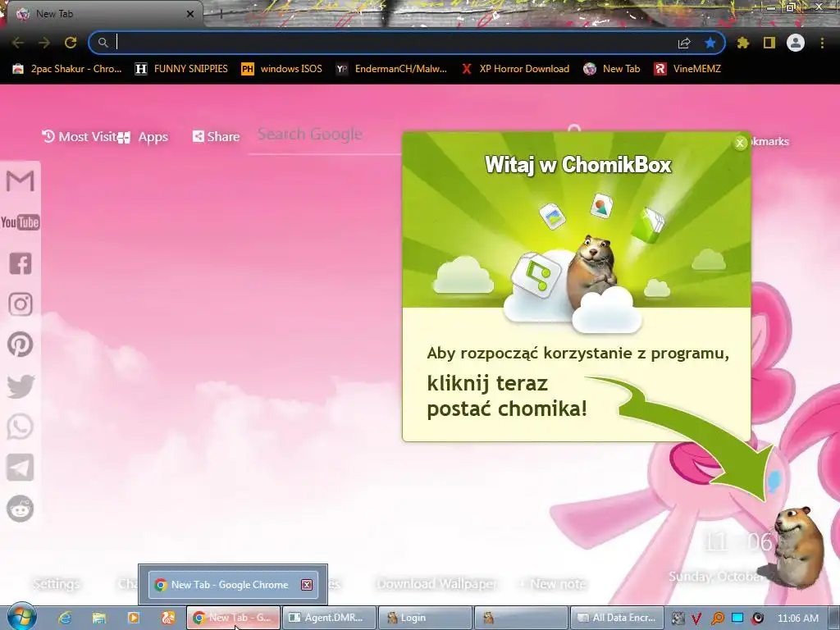
Task: Open Gmail from the sidebar
Action: tap(21, 181)
